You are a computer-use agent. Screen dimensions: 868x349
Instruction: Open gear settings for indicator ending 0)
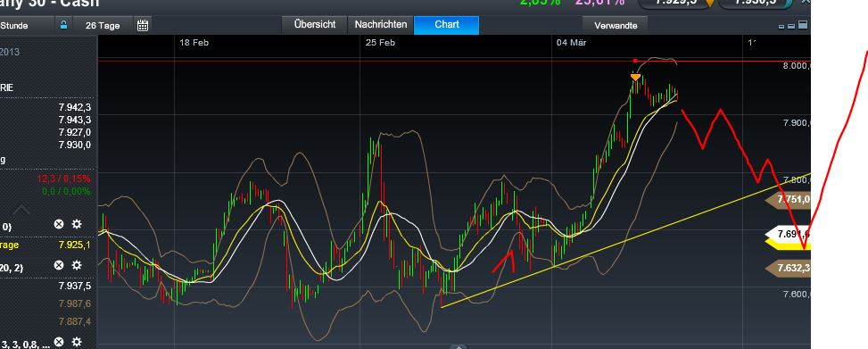pyautogui.click(x=77, y=224)
